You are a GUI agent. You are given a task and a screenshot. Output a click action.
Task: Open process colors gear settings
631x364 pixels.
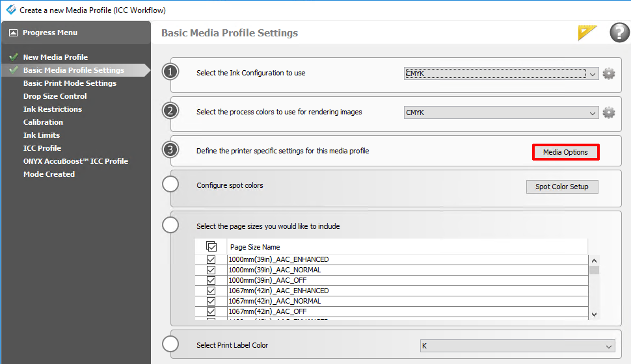(609, 112)
